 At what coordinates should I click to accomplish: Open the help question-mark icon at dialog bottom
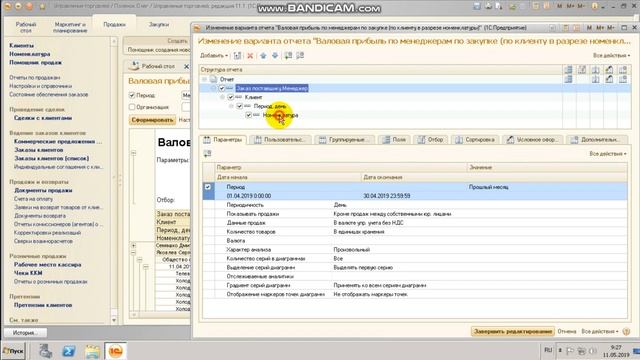(x=627, y=331)
